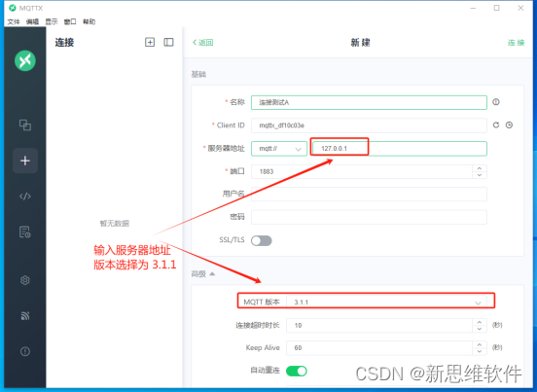Open the 文件 menu
This screenshot has width=537, height=392.
click(x=14, y=22)
